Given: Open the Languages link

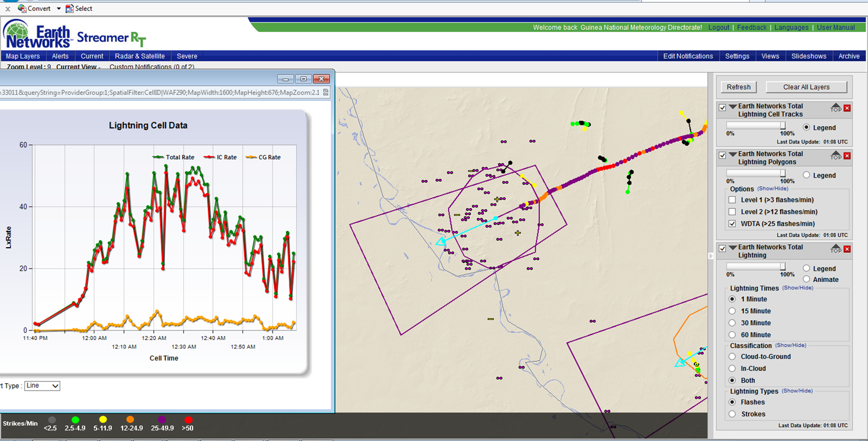Looking at the screenshot, I should click(x=791, y=27).
